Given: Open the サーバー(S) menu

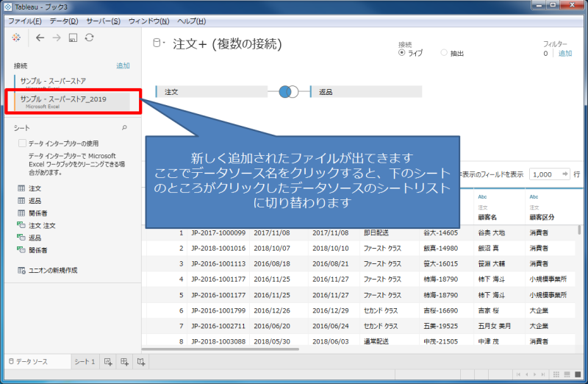Looking at the screenshot, I should [x=103, y=21].
